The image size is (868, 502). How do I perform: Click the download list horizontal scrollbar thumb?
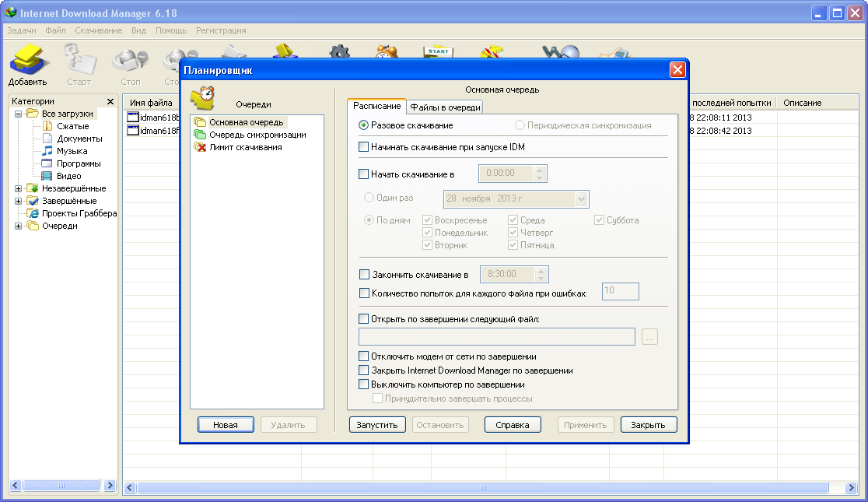click(x=483, y=487)
